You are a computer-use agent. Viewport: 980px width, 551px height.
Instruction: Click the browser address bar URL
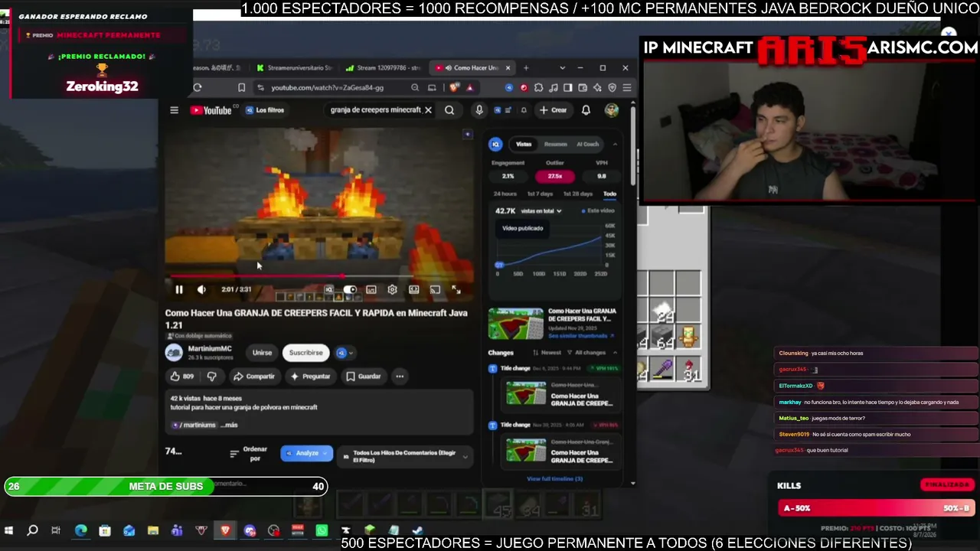pos(327,88)
